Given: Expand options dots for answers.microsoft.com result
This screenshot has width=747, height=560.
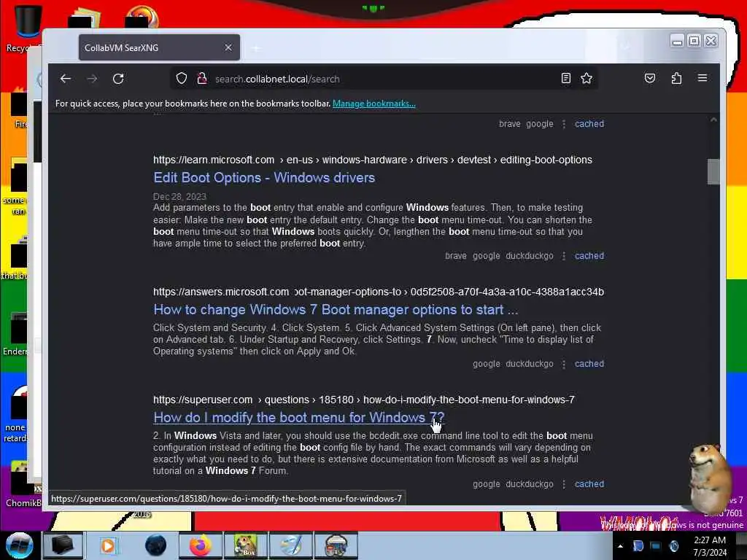Looking at the screenshot, I should click(x=564, y=365).
